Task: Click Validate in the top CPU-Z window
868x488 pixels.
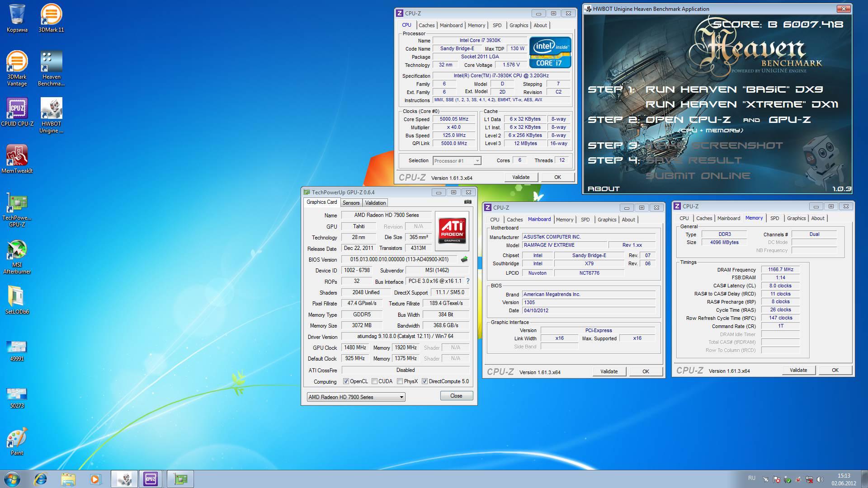Action: (x=521, y=177)
